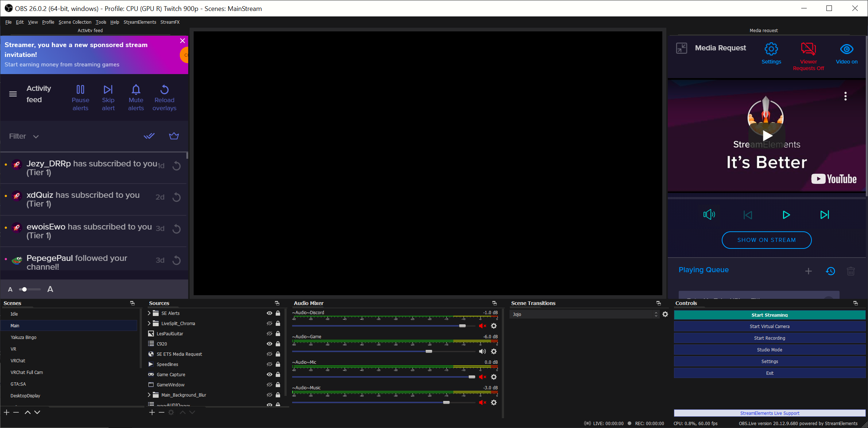Viewport: 868px width, 428px height.
Task: Select the Yakuza Bingo scene
Action: (23, 337)
